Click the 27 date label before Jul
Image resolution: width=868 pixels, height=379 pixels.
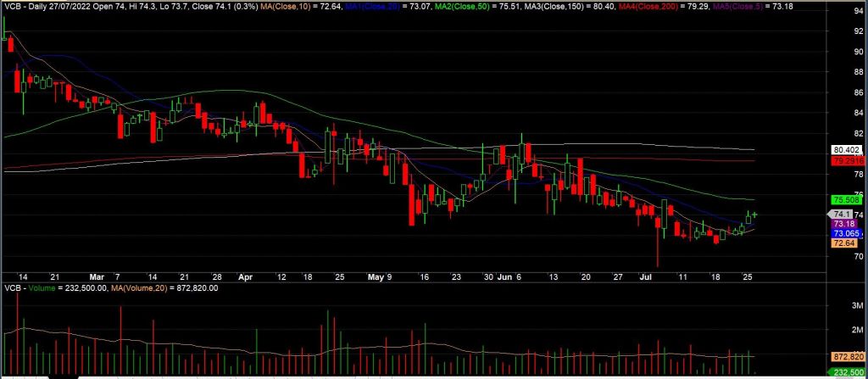click(x=618, y=276)
